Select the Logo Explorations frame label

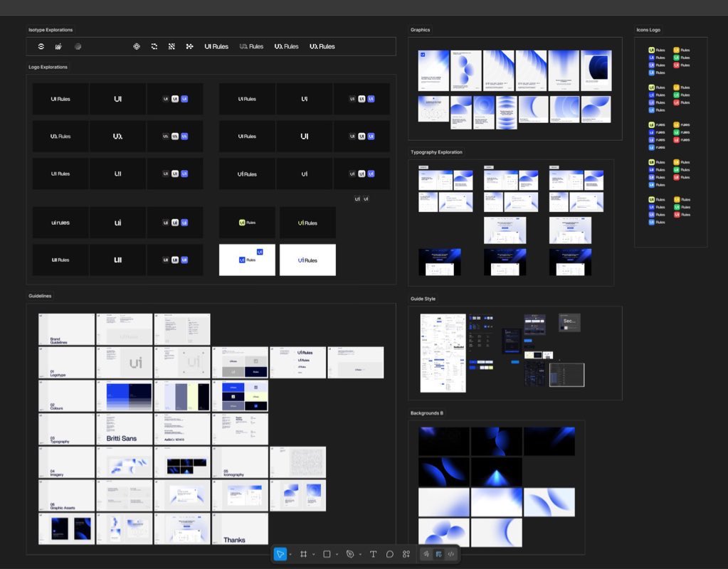click(x=48, y=67)
